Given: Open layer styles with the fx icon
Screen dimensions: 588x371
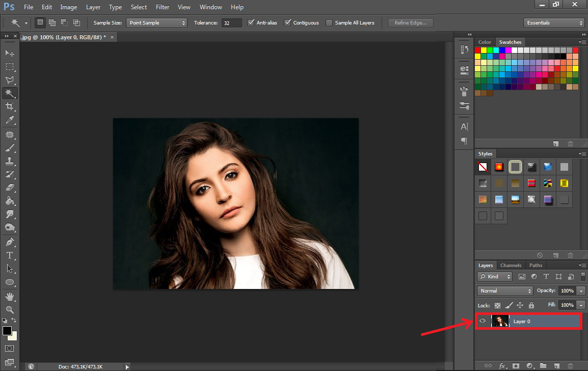Looking at the screenshot, I should click(503, 365).
